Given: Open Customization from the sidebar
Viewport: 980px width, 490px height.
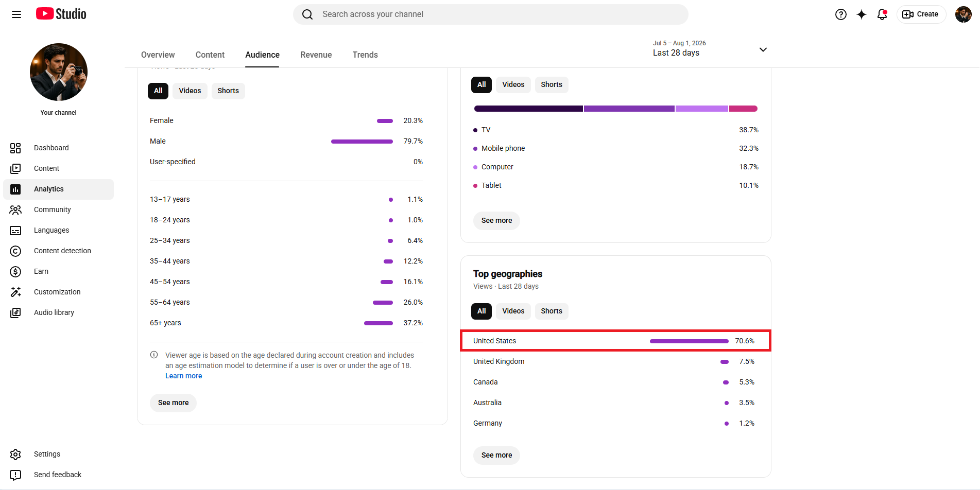Looking at the screenshot, I should pyautogui.click(x=59, y=292).
